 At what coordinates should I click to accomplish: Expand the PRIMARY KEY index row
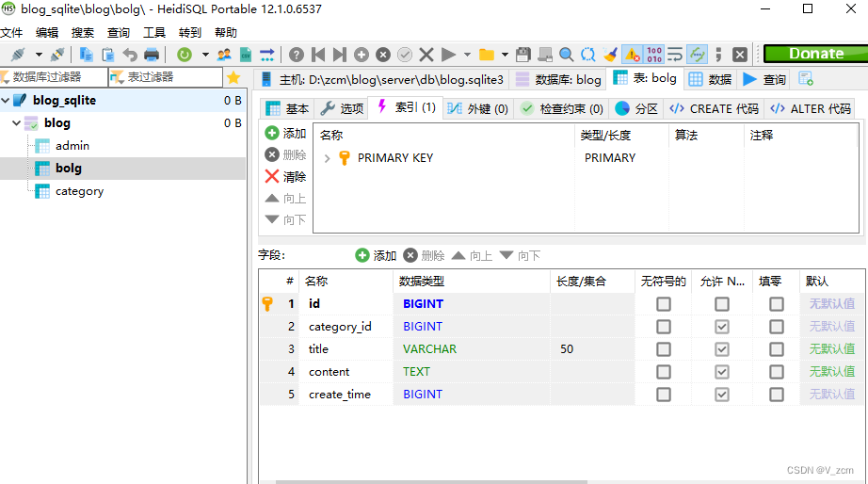click(328, 158)
